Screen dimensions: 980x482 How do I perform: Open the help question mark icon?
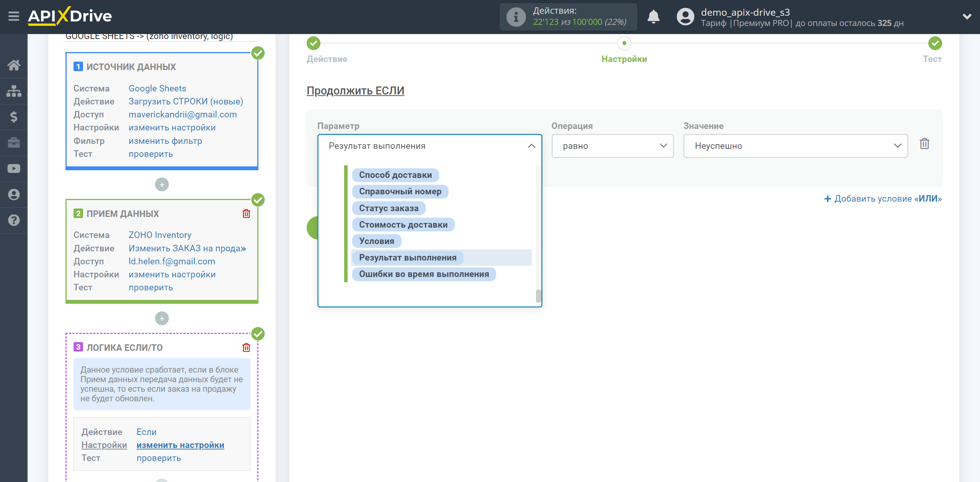[14, 220]
